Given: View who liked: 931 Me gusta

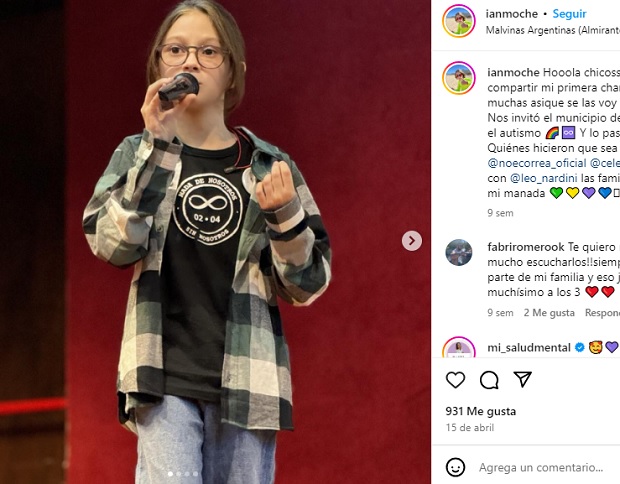Looking at the screenshot, I should pyautogui.click(x=480, y=411).
